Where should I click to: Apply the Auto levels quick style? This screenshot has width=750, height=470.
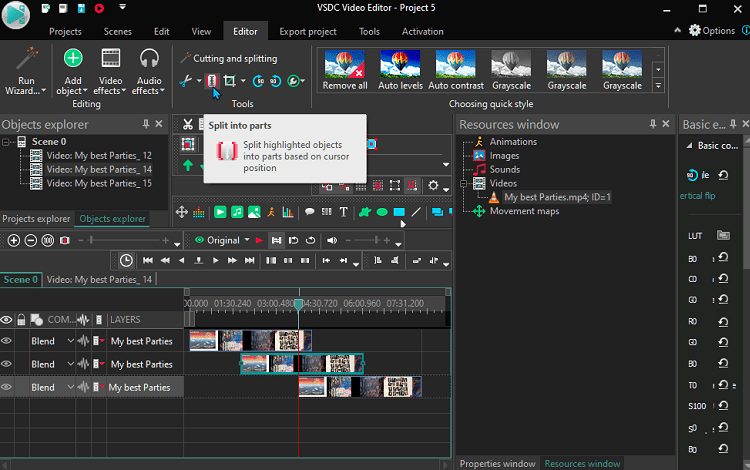point(400,70)
